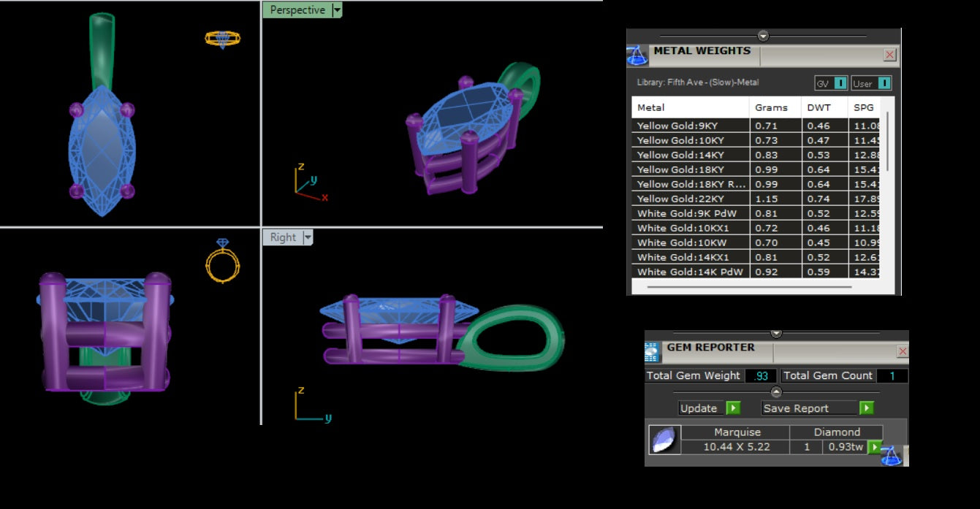Click the ring front-view icon in bottom-left viewport
The image size is (980, 509).
[222, 261]
